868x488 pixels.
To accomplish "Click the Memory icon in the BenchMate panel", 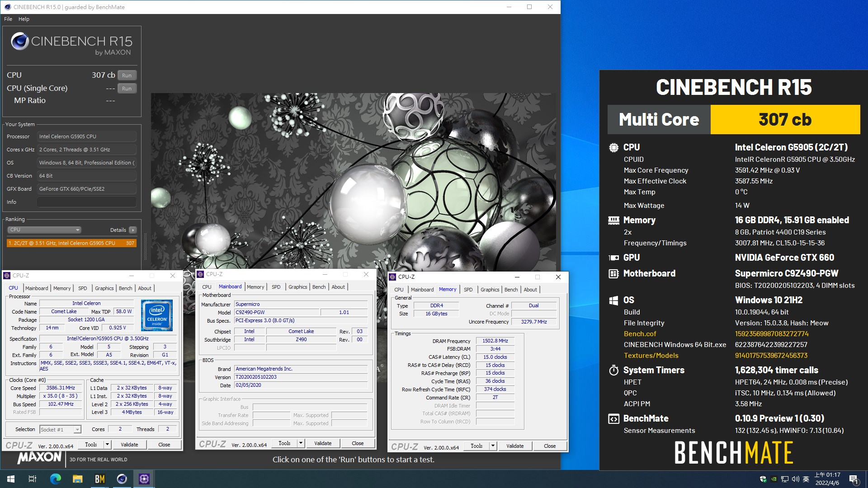I will point(613,220).
